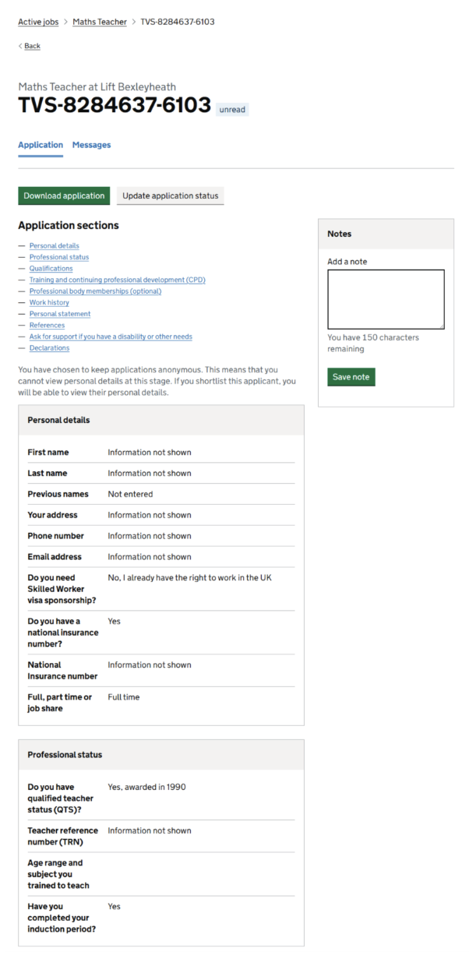
Task: Open Professional body memberships (optional) link
Action: tap(95, 291)
